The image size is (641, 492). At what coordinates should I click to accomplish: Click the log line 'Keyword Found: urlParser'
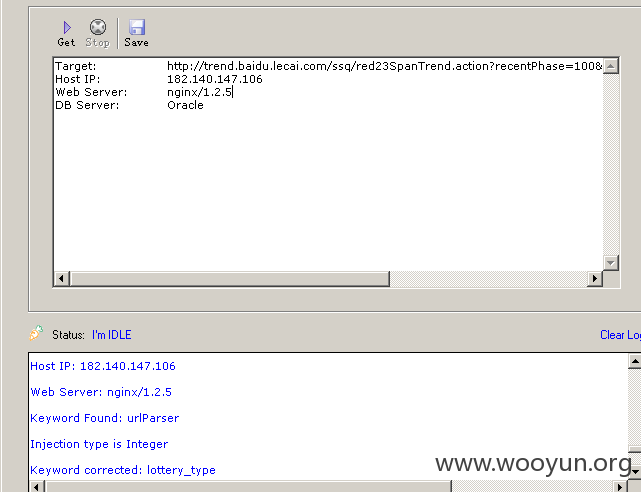click(105, 418)
